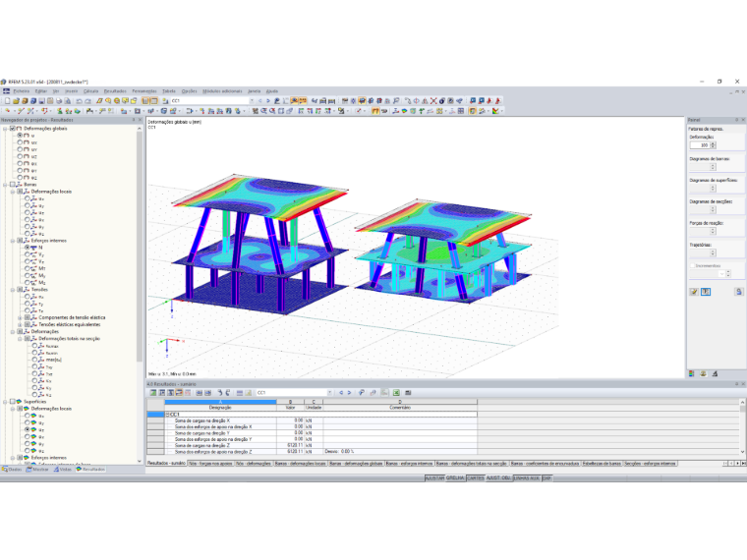Click the Export to Excel icon in results toolbar

396,393
